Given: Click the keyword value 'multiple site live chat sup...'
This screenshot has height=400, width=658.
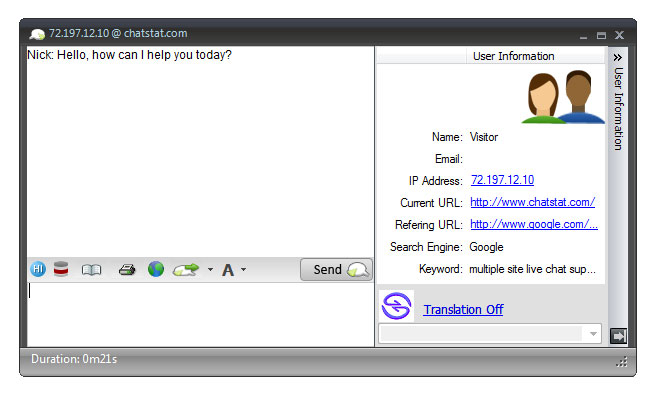Looking at the screenshot, I should (x=533, y=269).
